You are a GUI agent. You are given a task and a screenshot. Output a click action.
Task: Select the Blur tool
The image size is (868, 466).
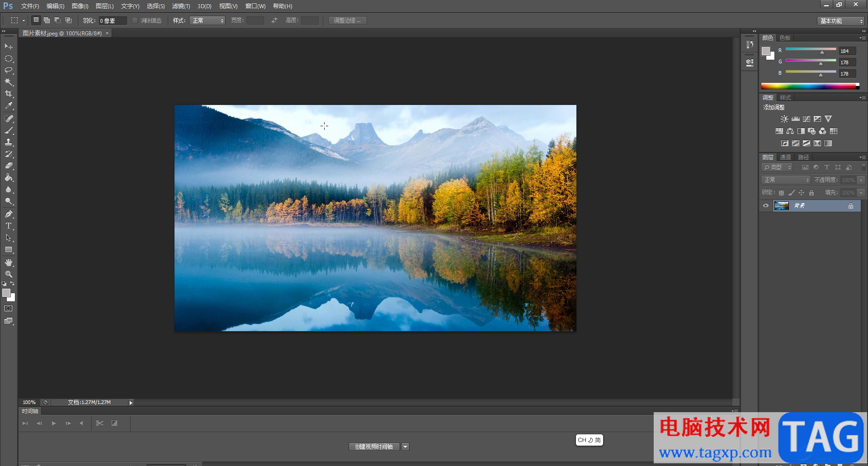[x=9, y=189]
